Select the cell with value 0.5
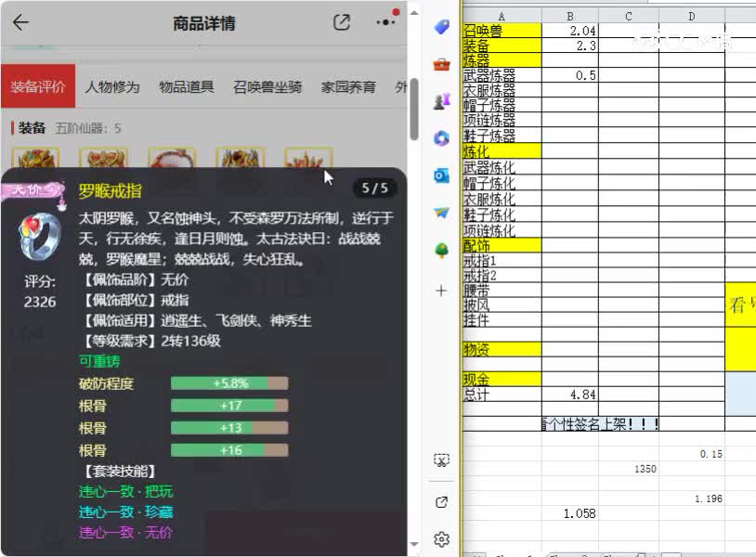 pos(570,75)
